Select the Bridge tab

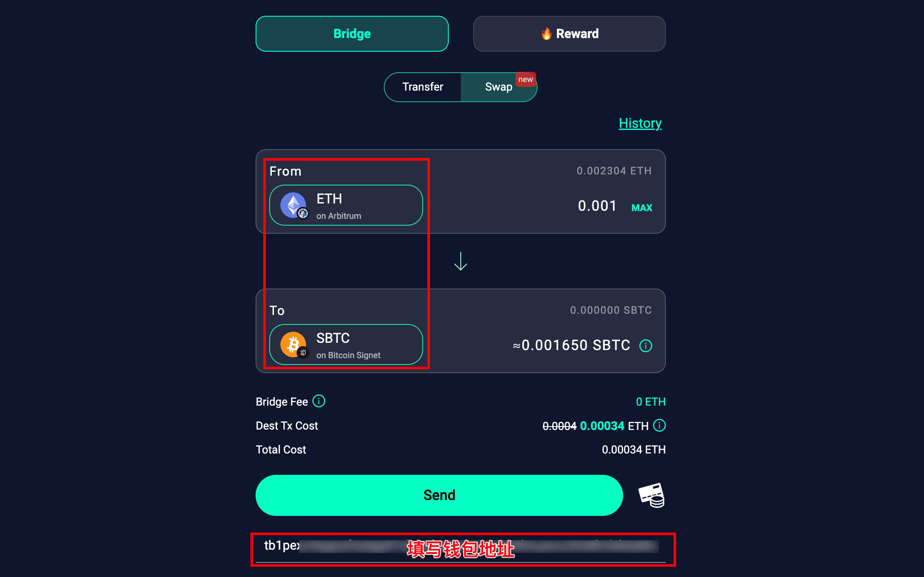coord(352,34)
